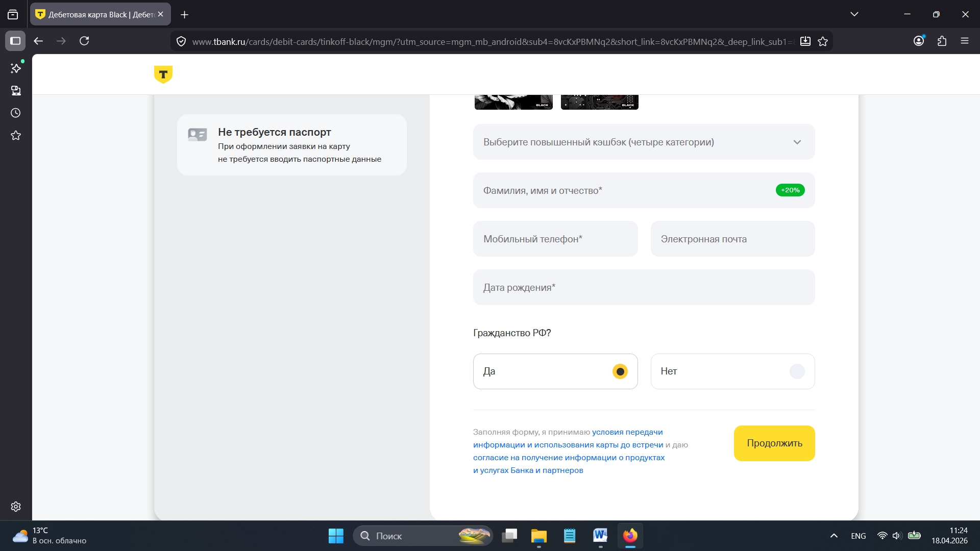Image resolution: width=980 pixels, height=551 pixels.
Task: Open the browser hamburger menu
Action: tap(964, 41)
